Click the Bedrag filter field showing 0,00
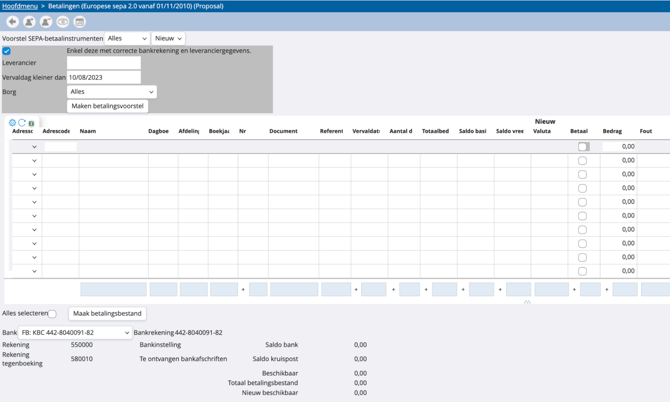670x402 pixels. point(619,147)
